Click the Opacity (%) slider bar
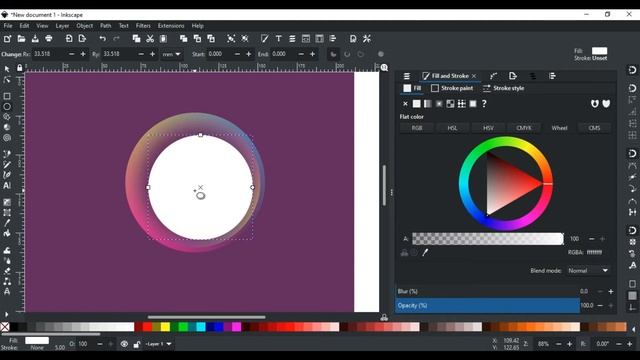The width and height of the screenshot is (640, 360). [x=487, y=305]
